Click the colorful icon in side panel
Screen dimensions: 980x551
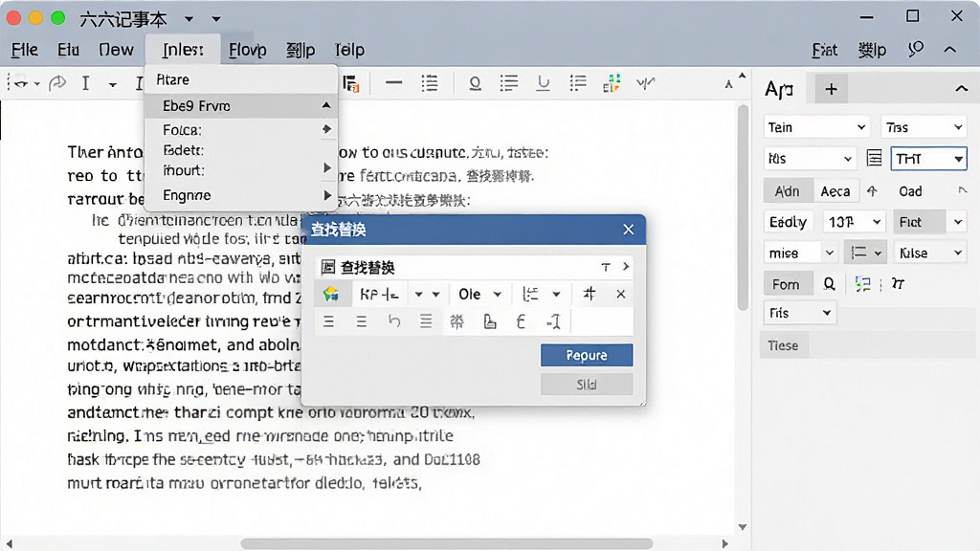tap(863, 284)
